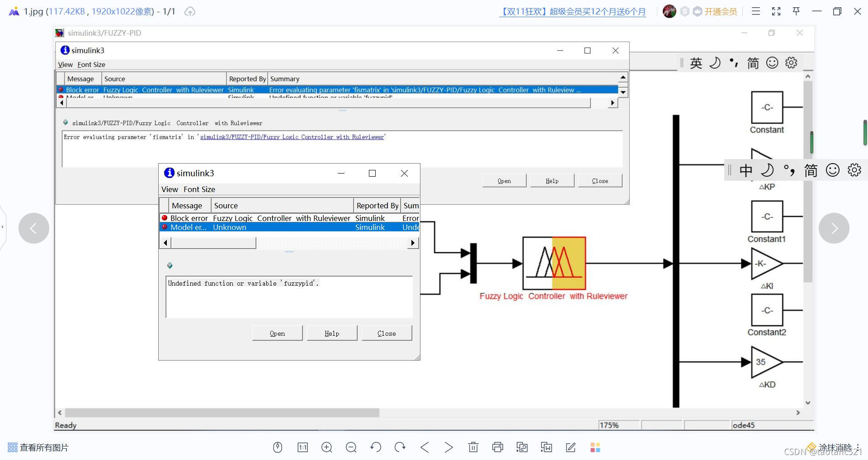Open the edit image pencil icon
Screen dimensions: 868x460
pyautogui.click(x=571, y=447)
